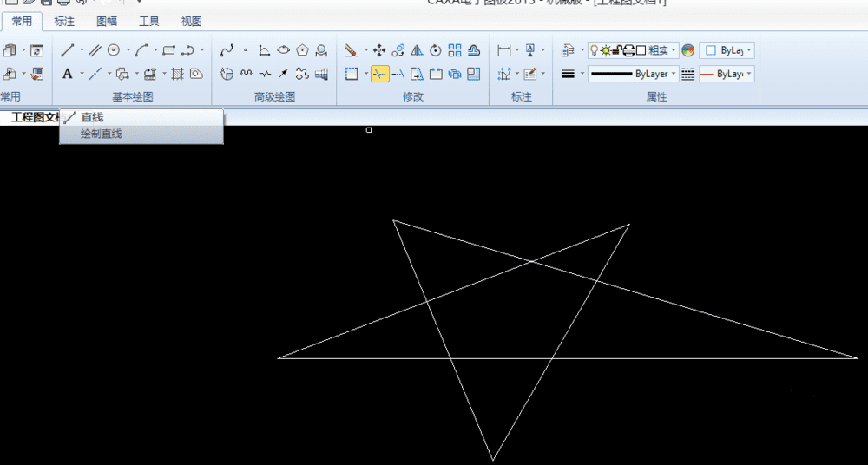Toggle the layer lock icon
This screenshot has height=465, width=868.
click(x=617, y=50)
